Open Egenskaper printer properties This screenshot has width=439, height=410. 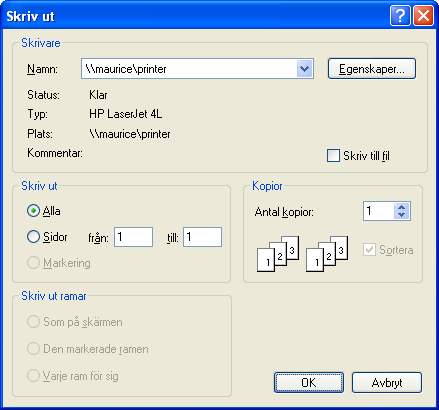click(x=372, y=69)
